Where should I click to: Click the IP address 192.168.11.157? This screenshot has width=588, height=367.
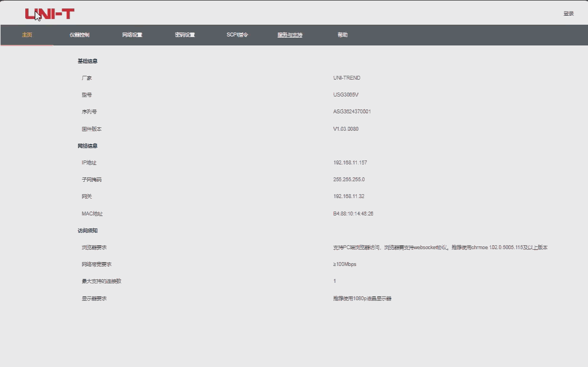(x=350, y=163)
